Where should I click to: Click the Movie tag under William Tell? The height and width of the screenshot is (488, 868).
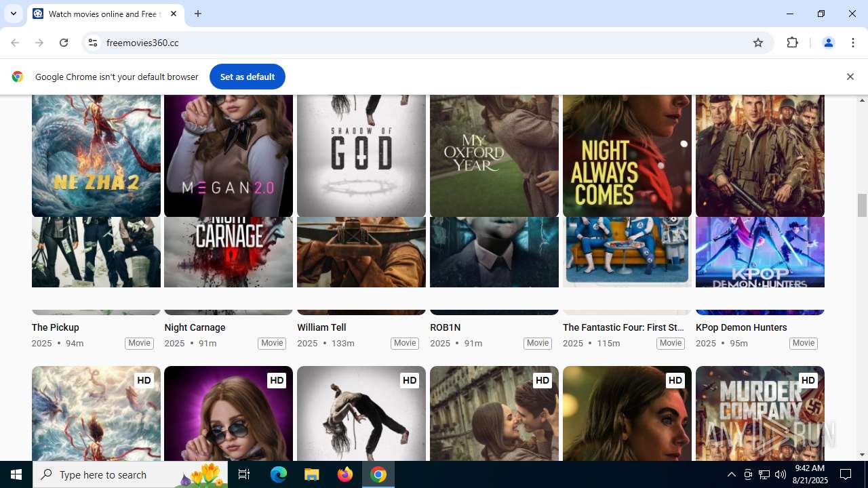[x=405, y=343]
